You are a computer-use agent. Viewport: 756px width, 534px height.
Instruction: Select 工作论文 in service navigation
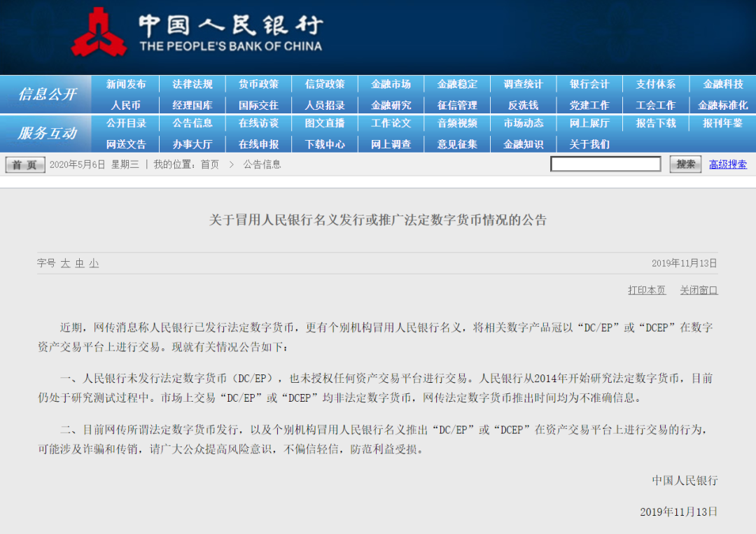(391, 123)
